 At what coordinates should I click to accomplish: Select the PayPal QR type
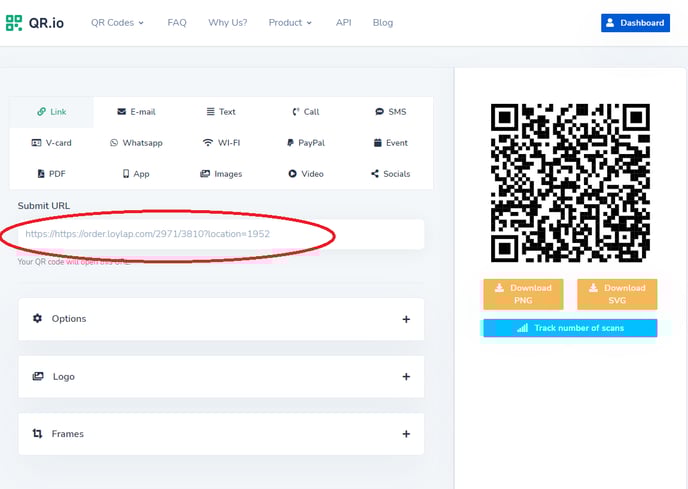(305, 143)
